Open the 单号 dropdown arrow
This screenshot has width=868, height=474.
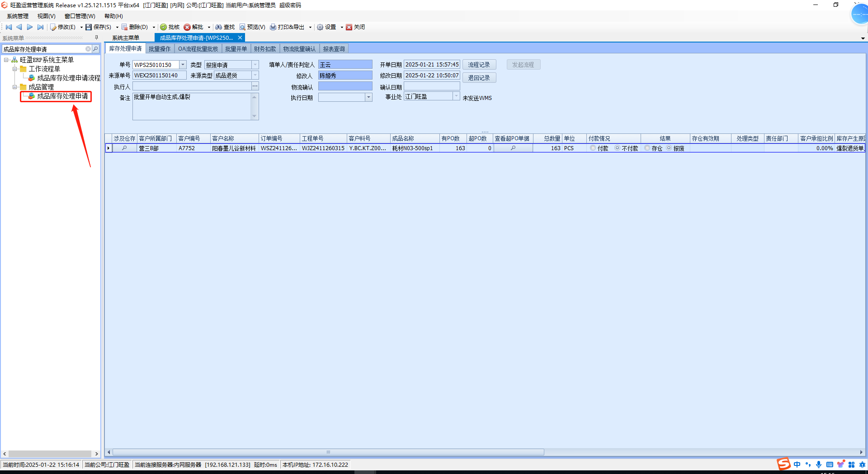pos(183,65)
